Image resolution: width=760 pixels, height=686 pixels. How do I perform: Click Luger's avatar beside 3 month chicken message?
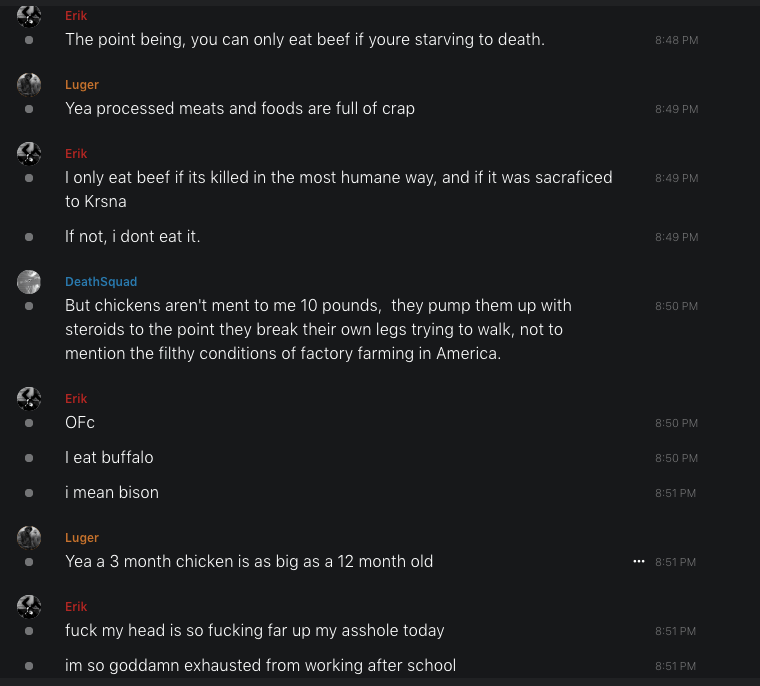[x=29, y=538]
